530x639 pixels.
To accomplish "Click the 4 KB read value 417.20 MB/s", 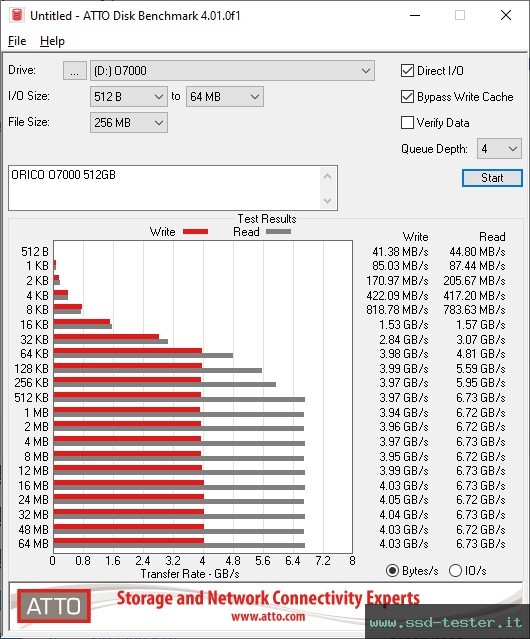I will coord(474,295).
